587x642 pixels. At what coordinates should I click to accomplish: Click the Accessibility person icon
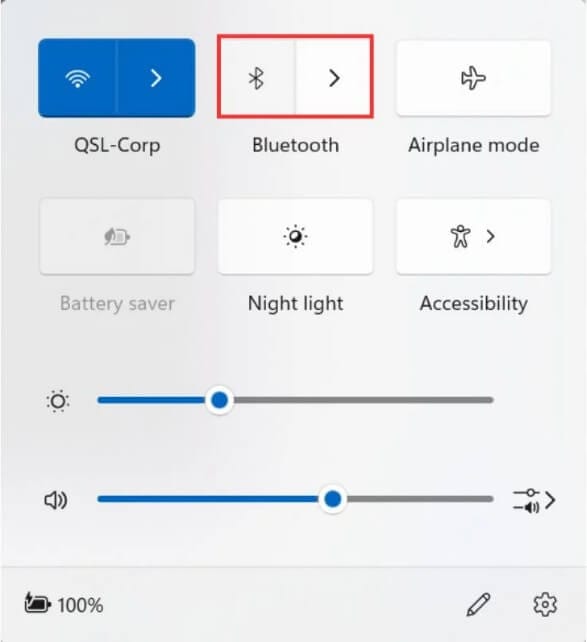[x=461, y=236]
